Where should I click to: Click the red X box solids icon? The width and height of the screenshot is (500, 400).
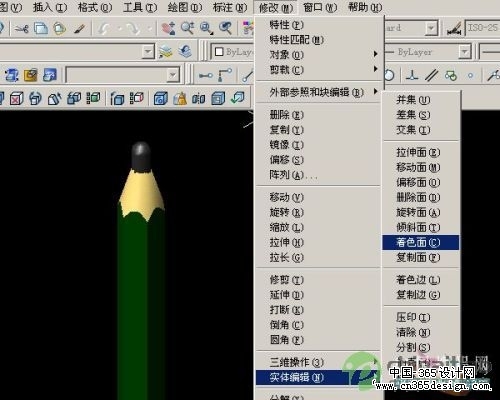coord(16,98)
